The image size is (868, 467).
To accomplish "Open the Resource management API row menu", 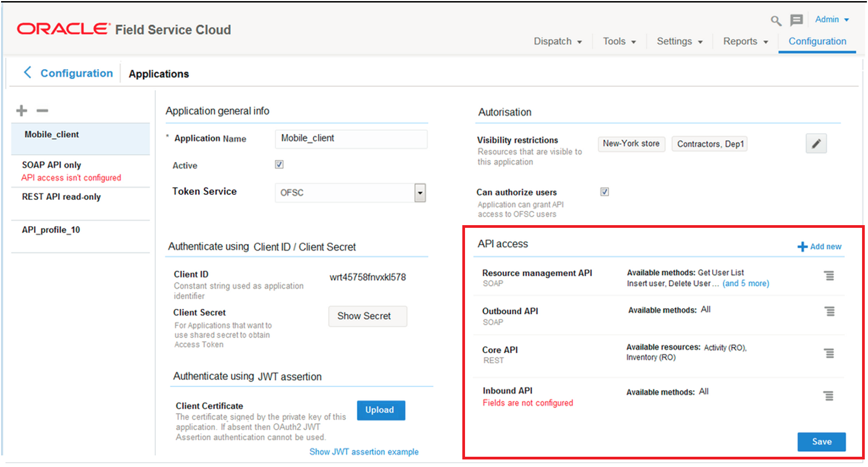I will pos(829,276).
